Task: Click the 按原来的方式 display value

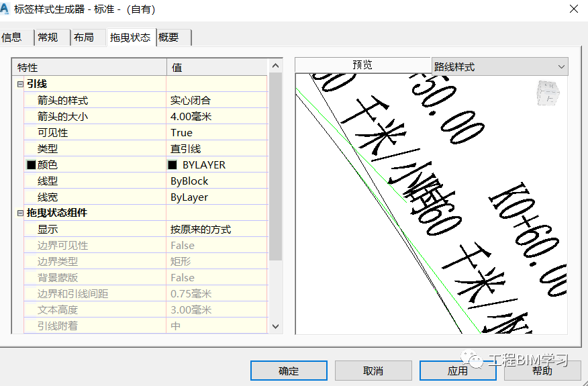Action: click(x=201, y=229)
